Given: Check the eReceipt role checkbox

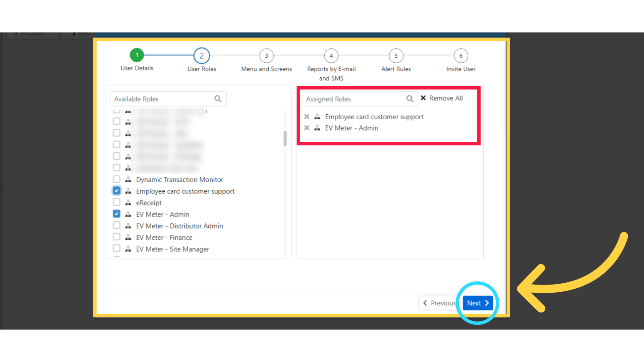Looking at the screenshot, I should 116,202.
